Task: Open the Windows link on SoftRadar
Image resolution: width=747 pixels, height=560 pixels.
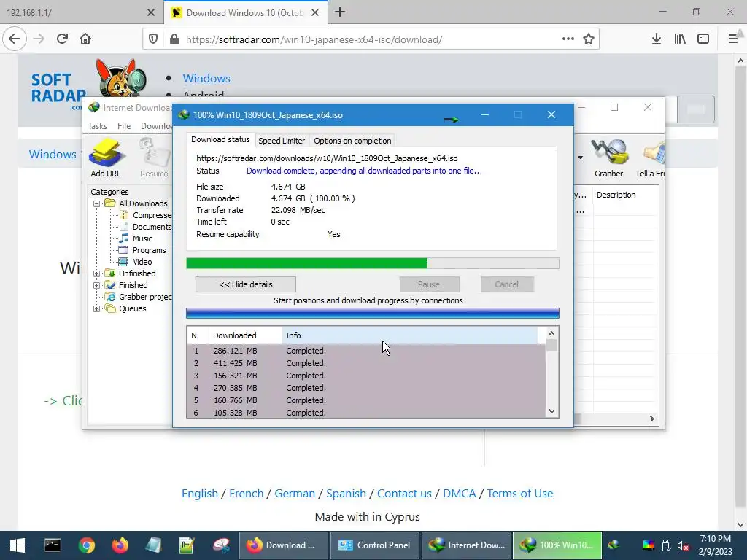Action: (x=206, y=79)
